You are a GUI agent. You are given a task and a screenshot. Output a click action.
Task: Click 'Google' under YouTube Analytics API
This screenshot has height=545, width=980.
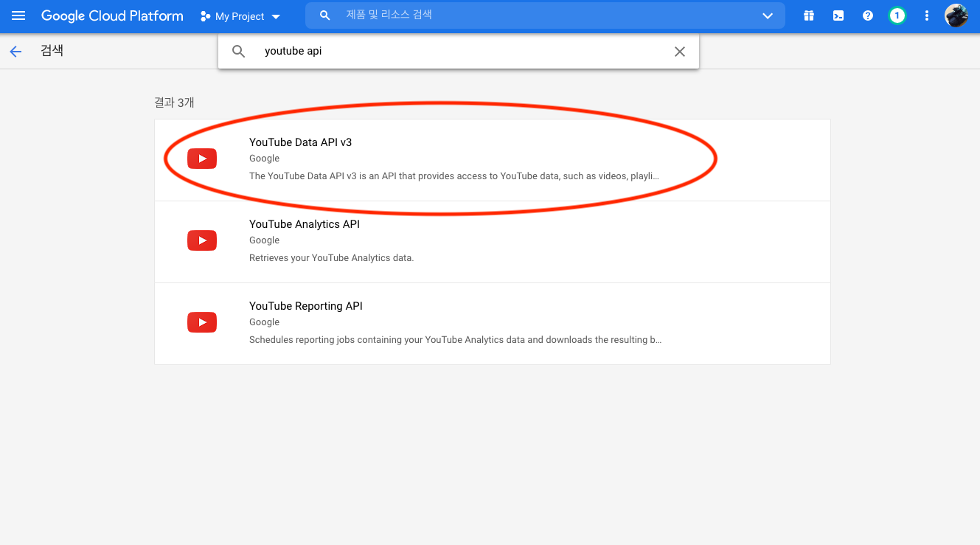(x=264, y=240)
